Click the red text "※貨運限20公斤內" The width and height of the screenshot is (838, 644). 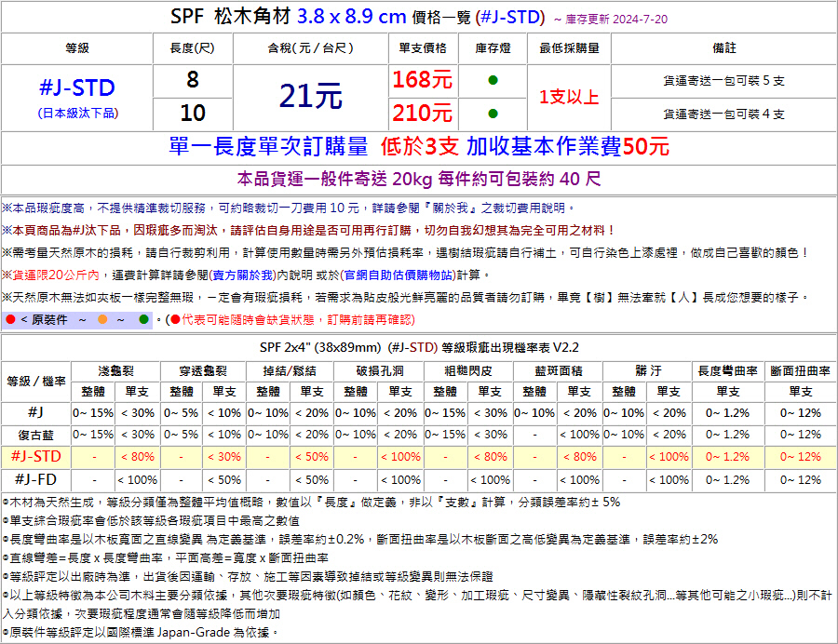tap(51, 275)
